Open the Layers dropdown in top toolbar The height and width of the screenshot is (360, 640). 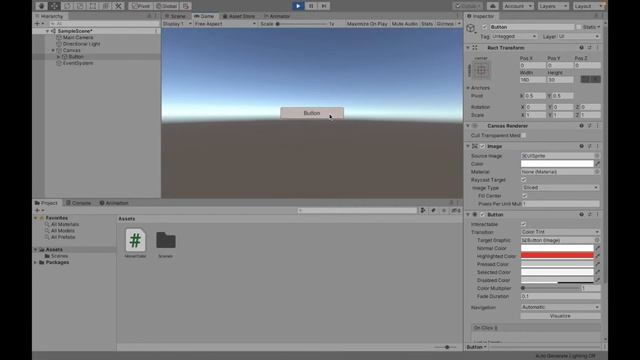pos(553,6)
